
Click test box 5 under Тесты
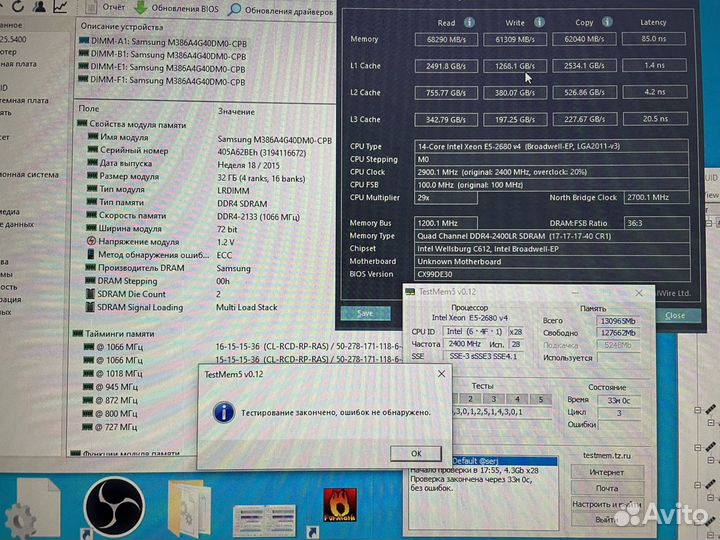[540, 399]
